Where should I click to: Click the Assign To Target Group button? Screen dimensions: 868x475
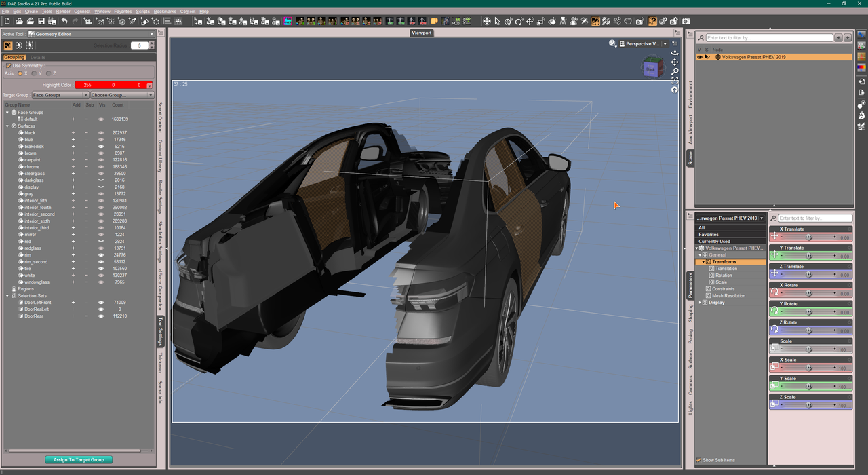pyautogui.click(x=79, y=460)
